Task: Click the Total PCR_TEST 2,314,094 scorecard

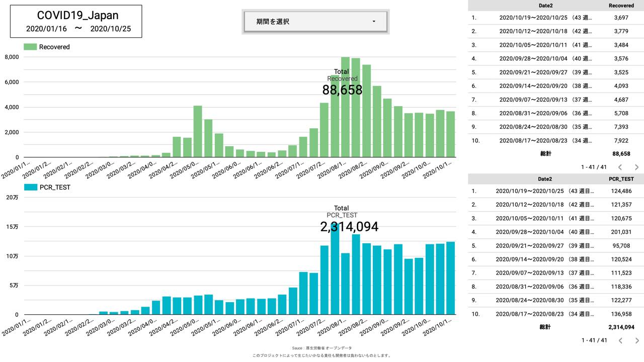Action: [x=349, y=220]
